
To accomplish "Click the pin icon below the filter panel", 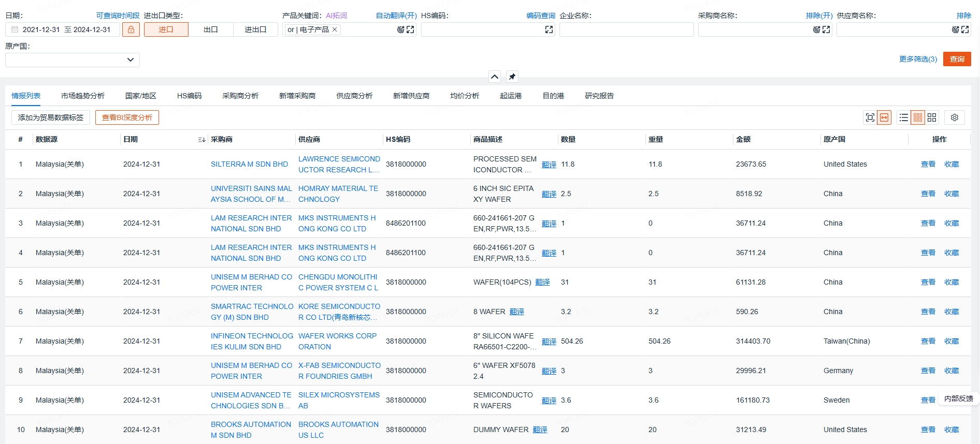I will pos(512,77).
